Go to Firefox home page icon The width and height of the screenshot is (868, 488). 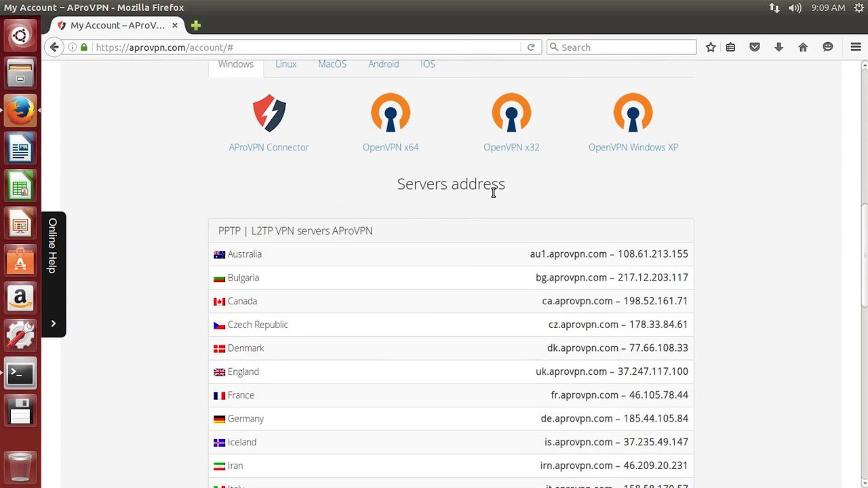803,47
